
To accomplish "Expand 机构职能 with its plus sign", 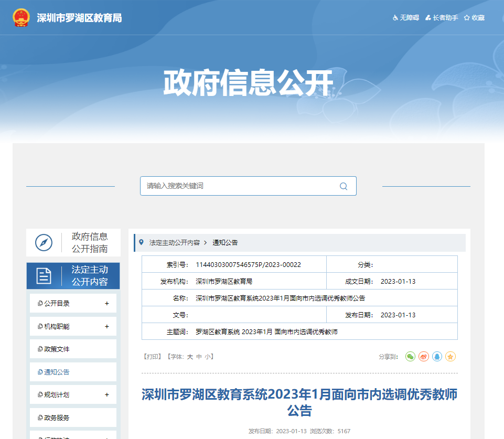I will [106, 327].
